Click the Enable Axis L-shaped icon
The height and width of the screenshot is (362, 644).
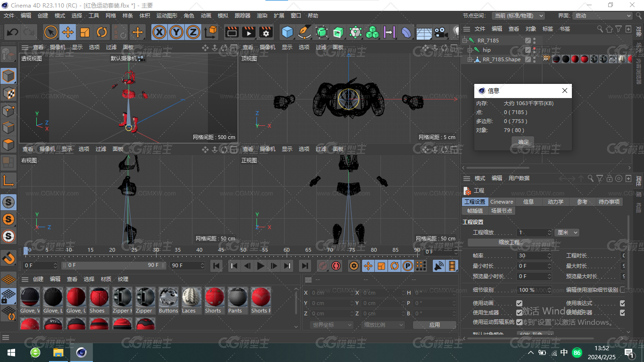[8, 181]
